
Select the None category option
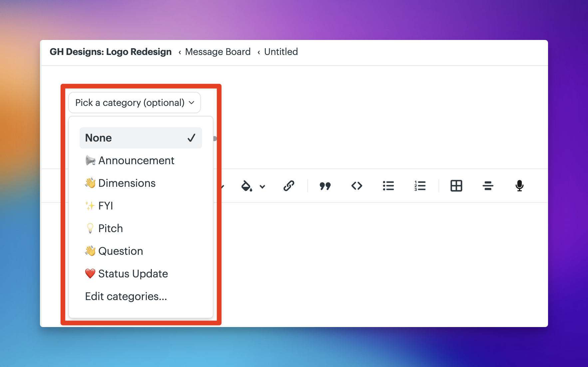141,138
